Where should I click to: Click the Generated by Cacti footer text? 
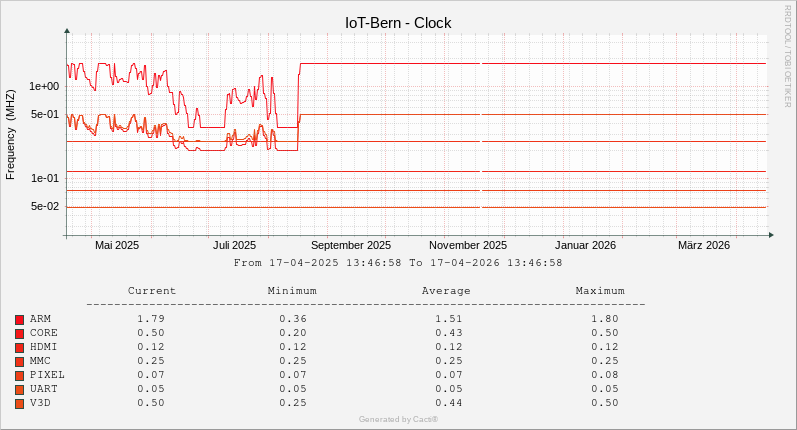point(398,419)
